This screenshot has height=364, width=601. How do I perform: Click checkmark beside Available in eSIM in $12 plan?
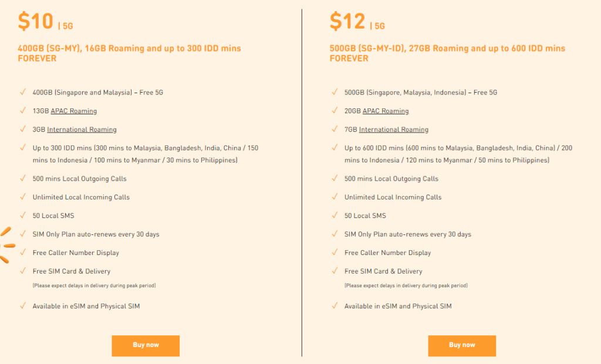[x=335, y=305]
